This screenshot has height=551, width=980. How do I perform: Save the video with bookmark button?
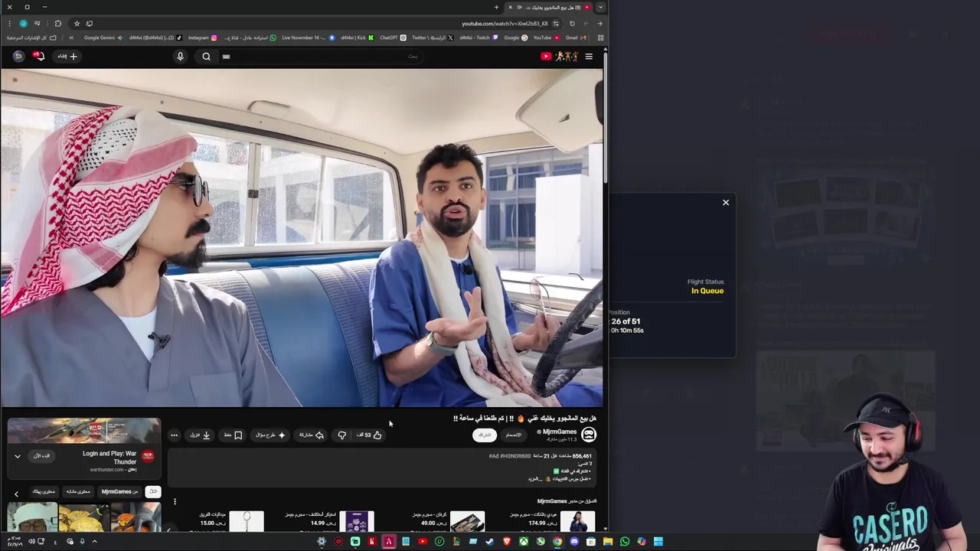coord(233,435)
